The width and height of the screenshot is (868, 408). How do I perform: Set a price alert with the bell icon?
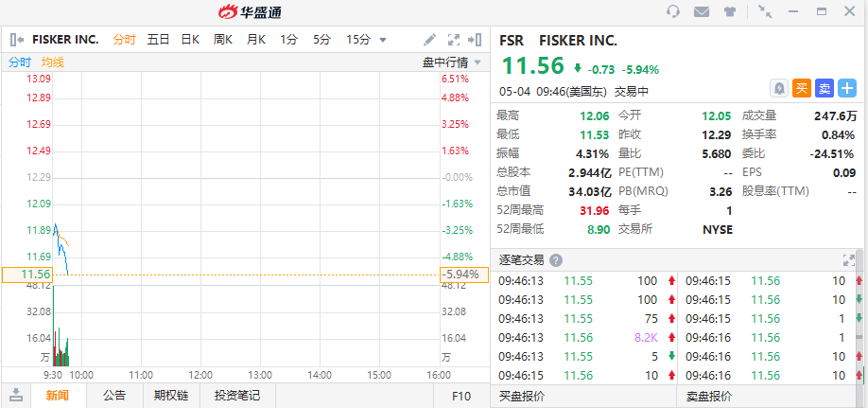tap(779, 88)
